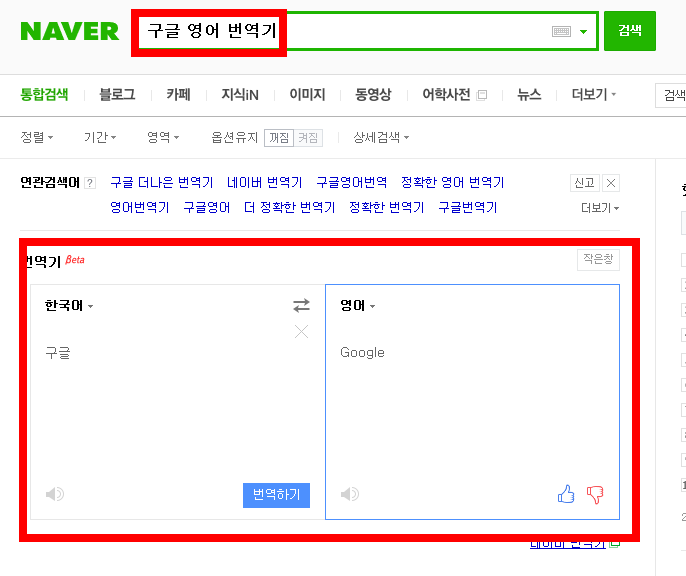Open related search 정확한 영어 번역기

(452, 182)
